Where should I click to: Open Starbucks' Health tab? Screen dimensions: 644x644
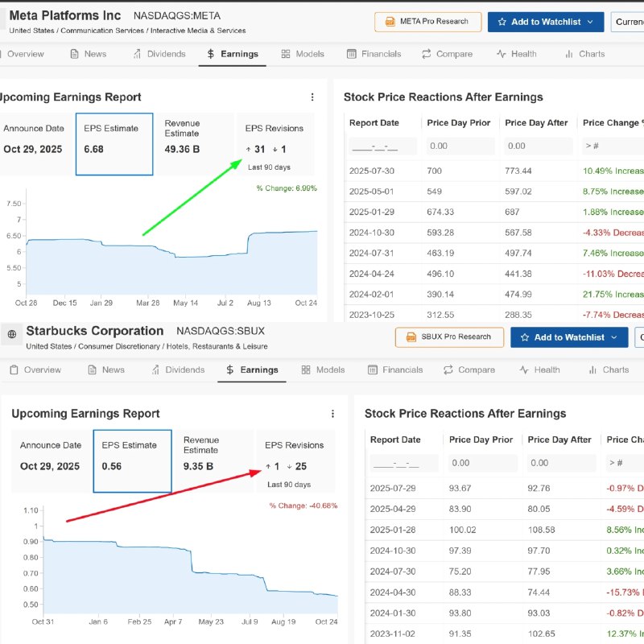[x=539, y=370]
